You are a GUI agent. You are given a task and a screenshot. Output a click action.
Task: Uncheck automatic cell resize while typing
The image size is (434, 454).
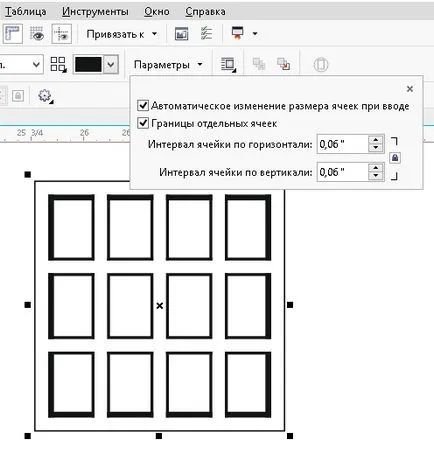pyautogui.click(x=143, y=106)
